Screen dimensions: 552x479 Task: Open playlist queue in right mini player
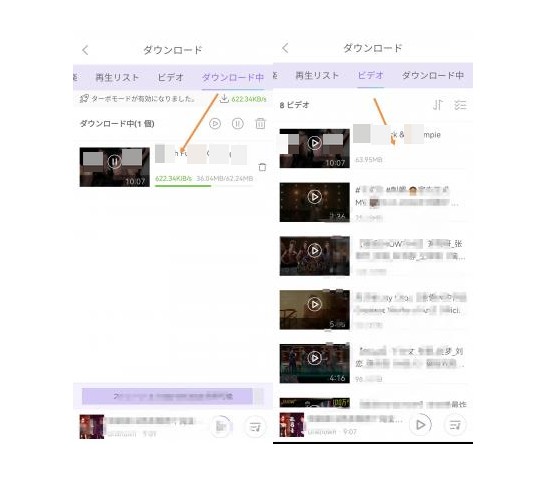455,425
